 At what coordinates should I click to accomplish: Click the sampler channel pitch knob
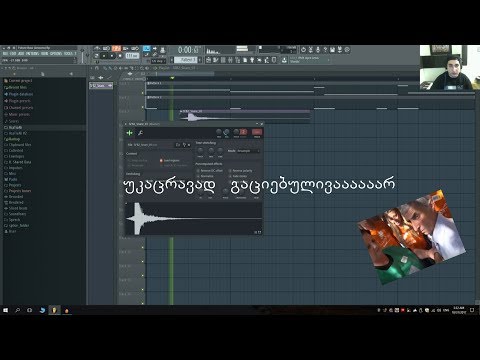[x=236, y=132]
